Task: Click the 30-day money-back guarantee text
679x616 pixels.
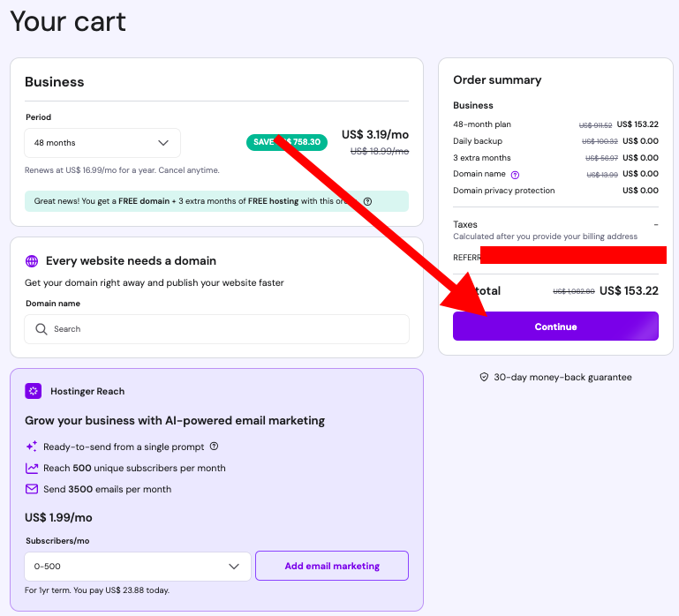Action: [562, 377]
